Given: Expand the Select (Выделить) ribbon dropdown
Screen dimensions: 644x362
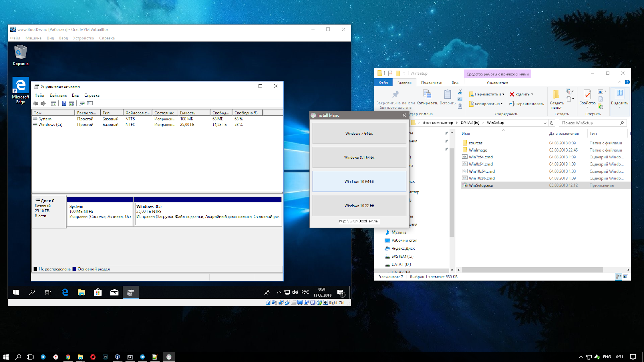Looking at the screenshot, I should click(619, 107).
